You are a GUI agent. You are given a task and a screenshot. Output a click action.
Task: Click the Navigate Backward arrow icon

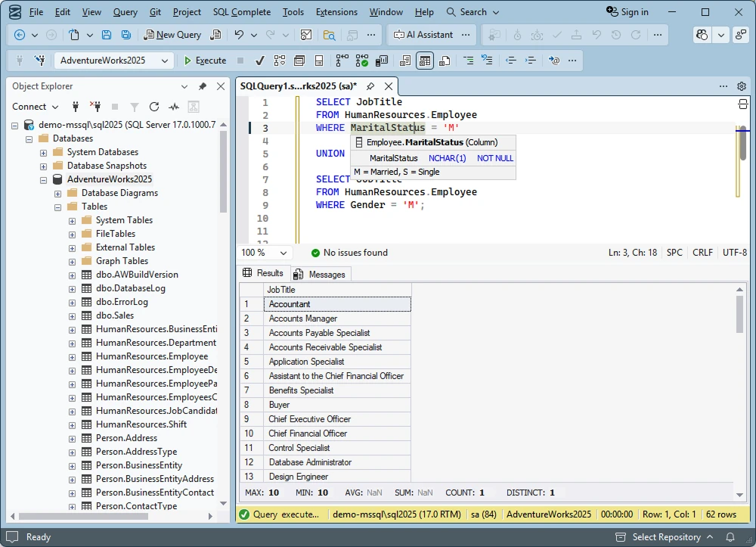click(x=20, y=35)
